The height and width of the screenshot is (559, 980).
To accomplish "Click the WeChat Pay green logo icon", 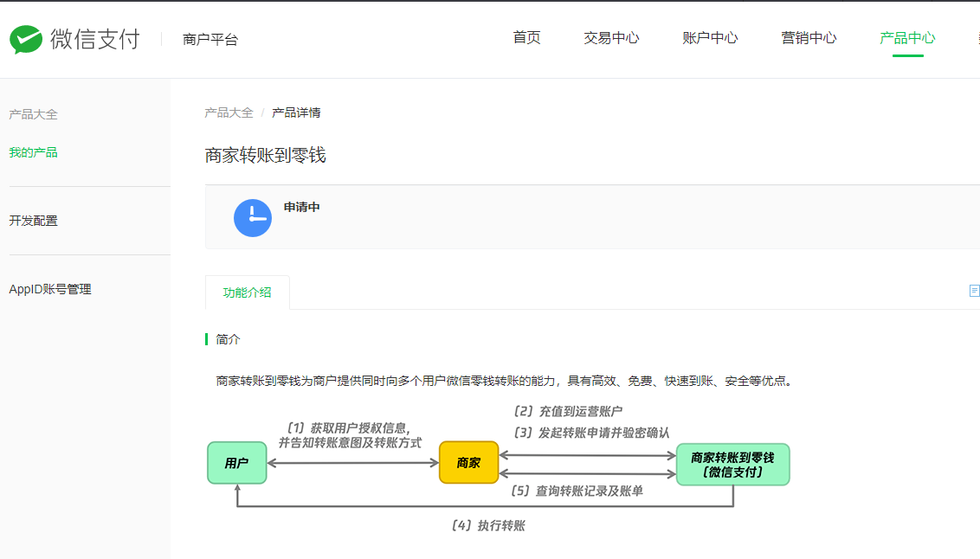I will point(26,39).
